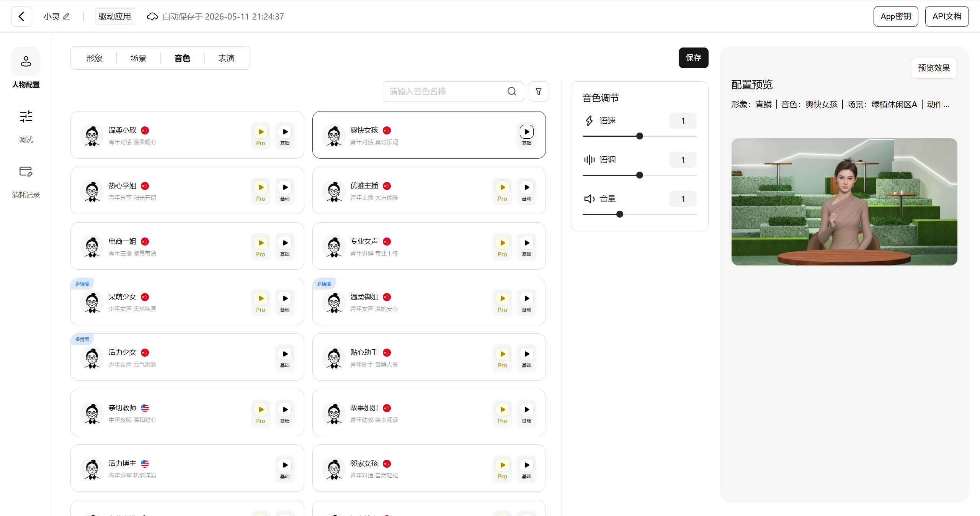
Task: Click the cloud auto-save icon
Action: (152, 16)
